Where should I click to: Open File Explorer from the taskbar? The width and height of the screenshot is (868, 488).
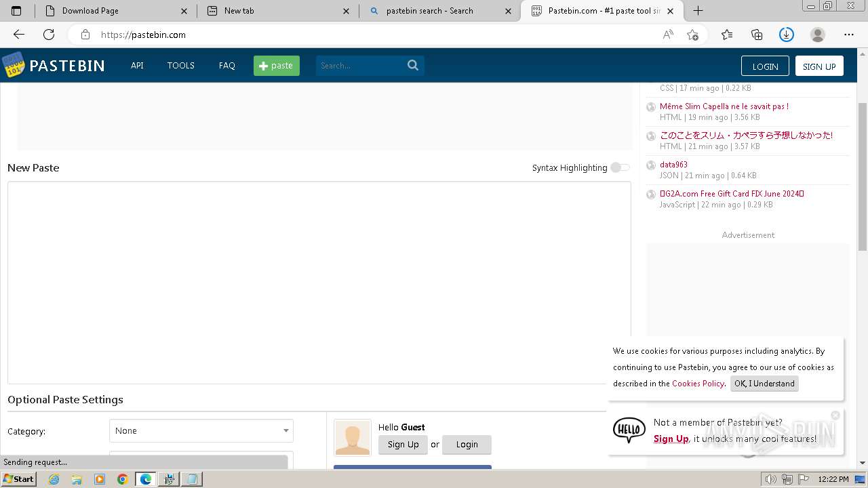coord(77,479)
